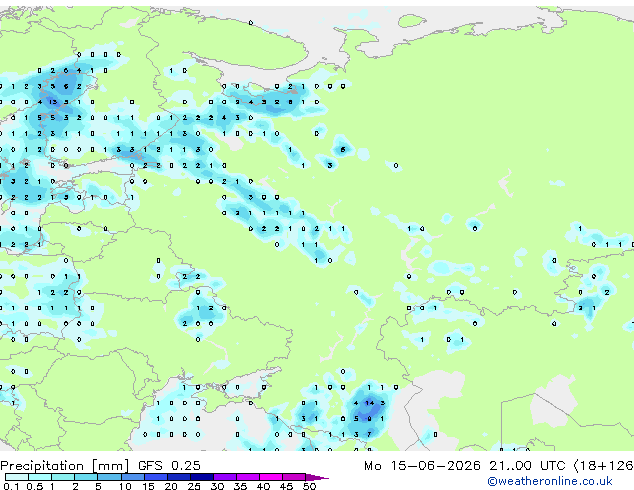Click the '0.1' legend scale label
Screen dimensions: 634x490
click(11, 486)
